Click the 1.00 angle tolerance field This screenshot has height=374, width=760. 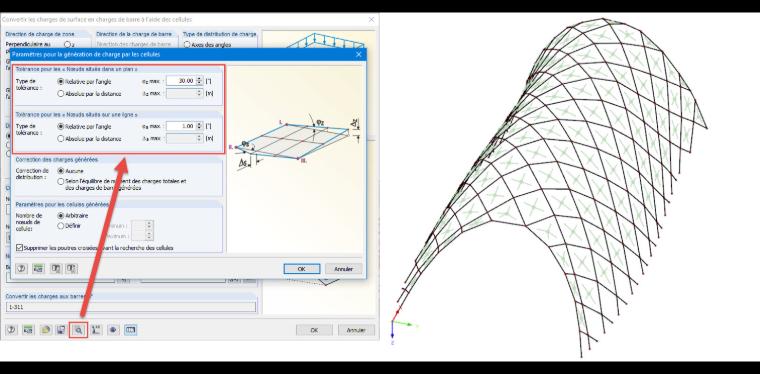pos(181,126)
